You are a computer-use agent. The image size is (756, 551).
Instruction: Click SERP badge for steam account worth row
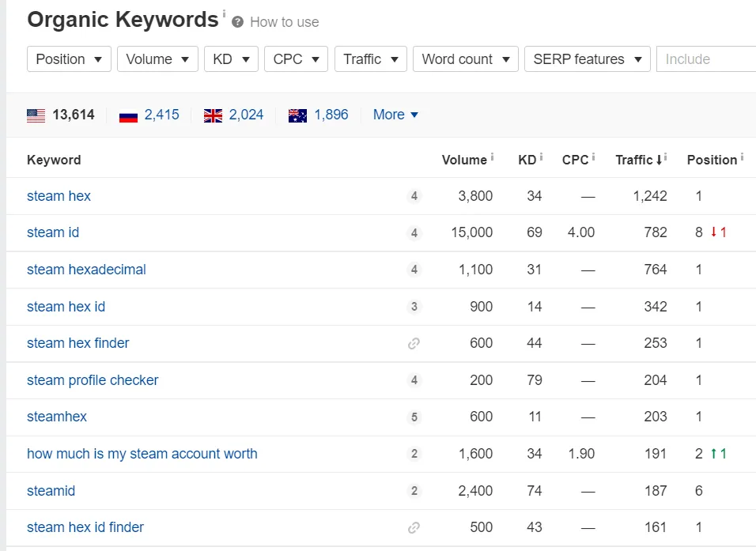(414, 454)
